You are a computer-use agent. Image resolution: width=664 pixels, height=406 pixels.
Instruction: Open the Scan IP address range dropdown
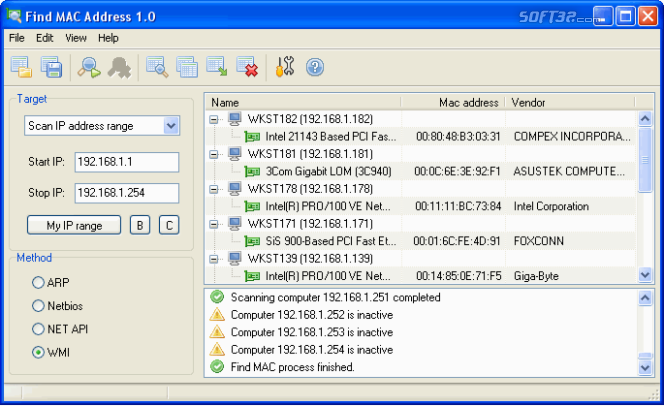[x=171, y=126]
